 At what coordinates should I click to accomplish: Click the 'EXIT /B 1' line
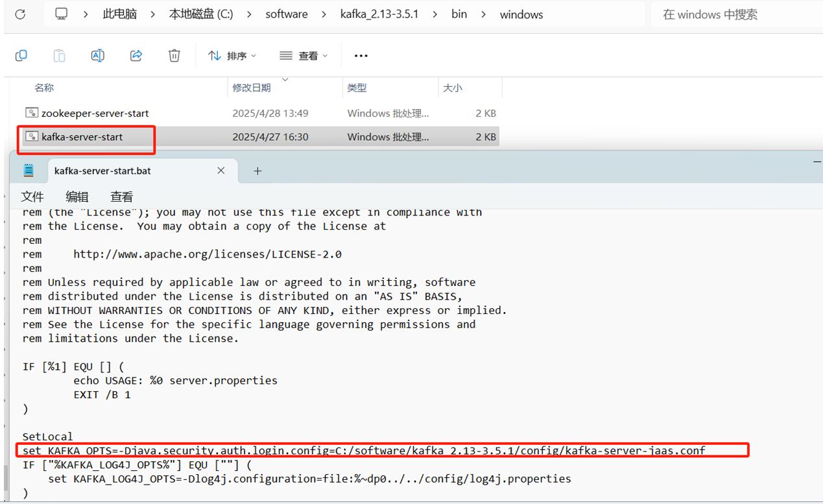point(102,394)
